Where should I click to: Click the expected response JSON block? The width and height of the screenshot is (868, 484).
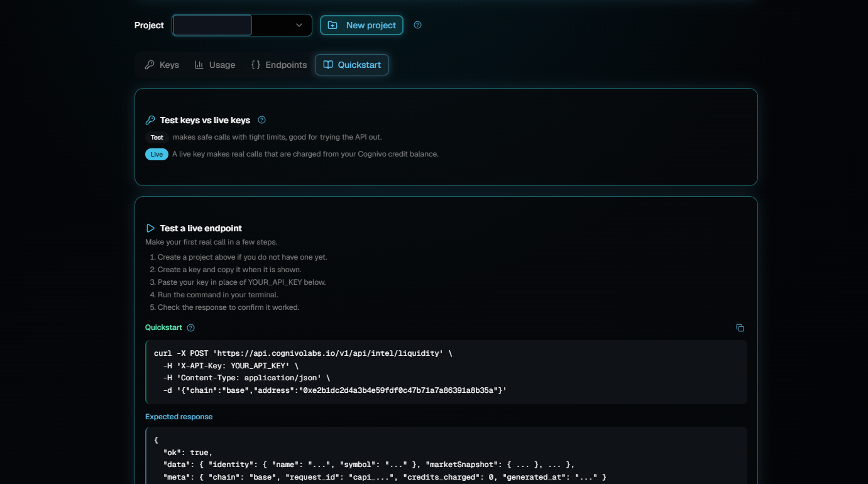(446, 456)
